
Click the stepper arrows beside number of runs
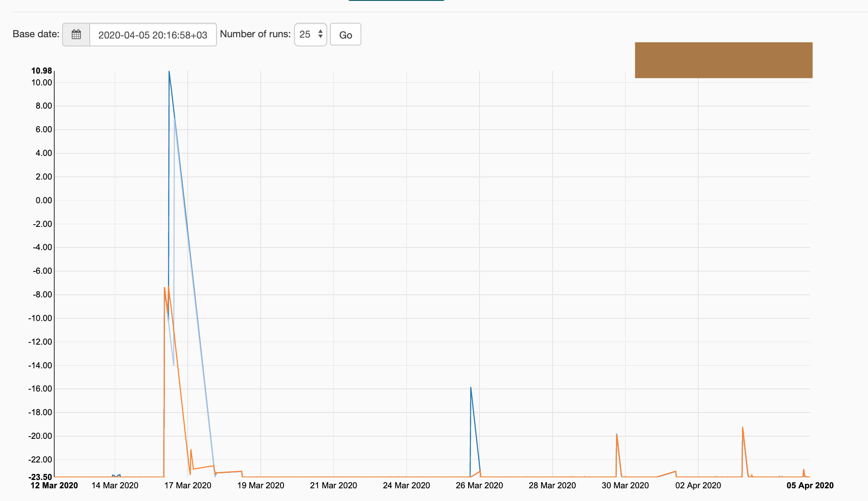pos(321,34)
